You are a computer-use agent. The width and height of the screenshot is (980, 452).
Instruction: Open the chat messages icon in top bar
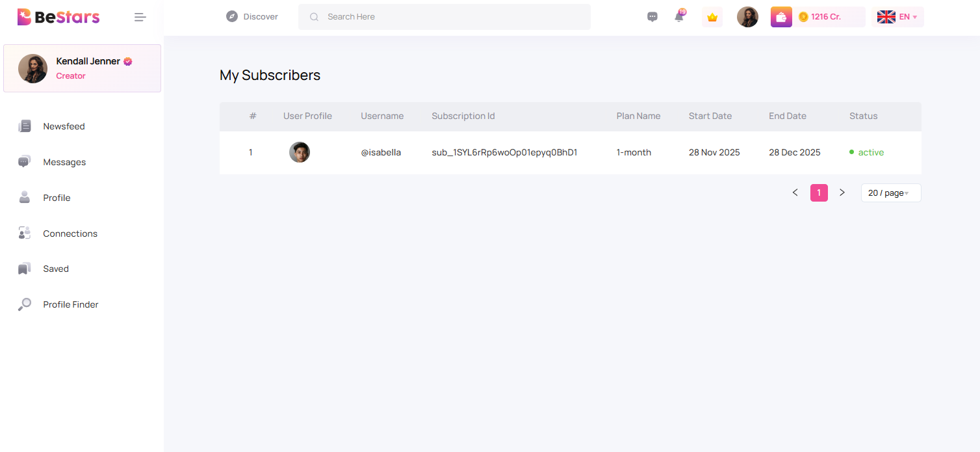pyautogui.click(x=652, y=16)
